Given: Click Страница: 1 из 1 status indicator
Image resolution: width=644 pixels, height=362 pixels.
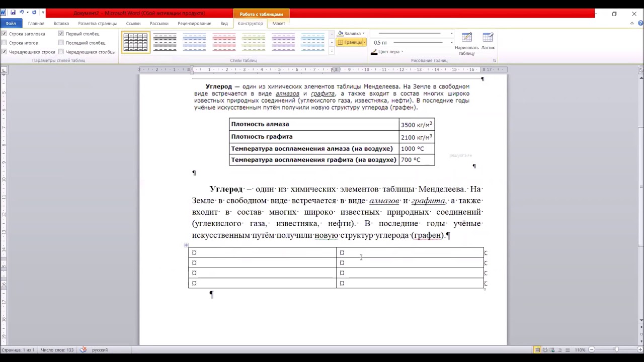Looking at the screenshot, I should tap(18, 350).
